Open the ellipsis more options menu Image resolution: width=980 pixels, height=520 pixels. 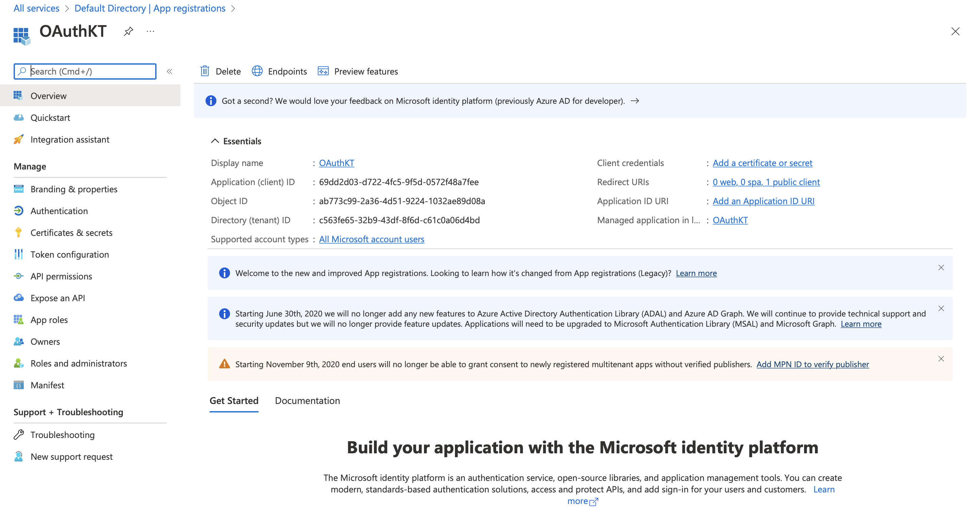pyautogui.click(x=150, y=31)
